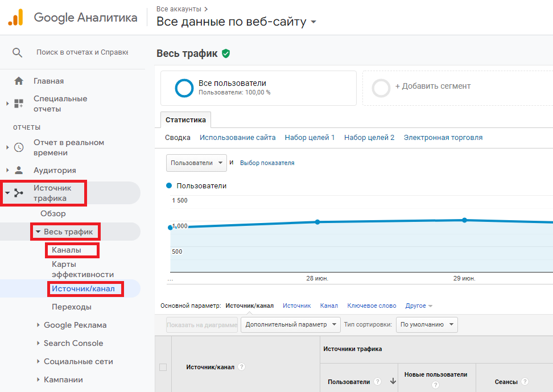
Task: Click the Добавить сегмент button
Action: point(432,86)
